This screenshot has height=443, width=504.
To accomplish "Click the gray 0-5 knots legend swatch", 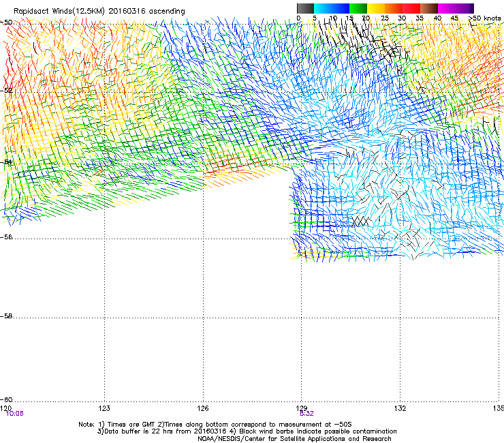I will [305, 8].
